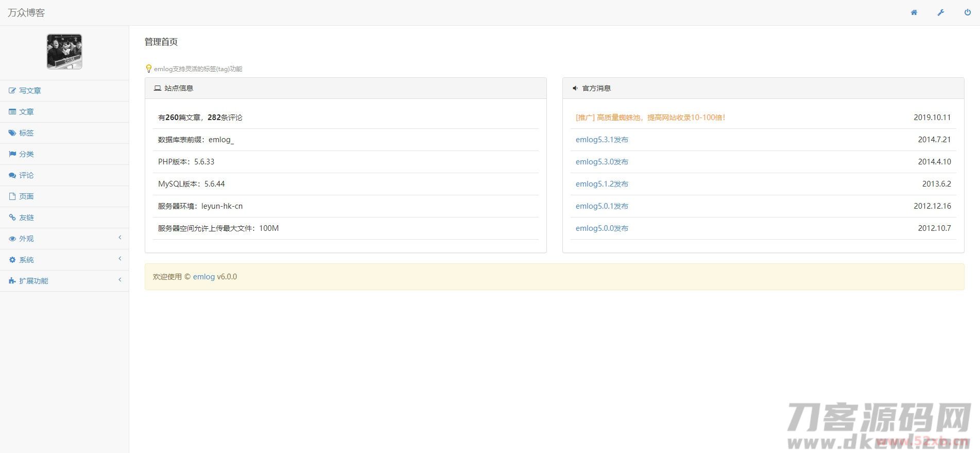The width and height of the screenshot is (980, 453).
Task: Open the 高质量蜘蛛池 promotion link
Action: pos(650,118)
